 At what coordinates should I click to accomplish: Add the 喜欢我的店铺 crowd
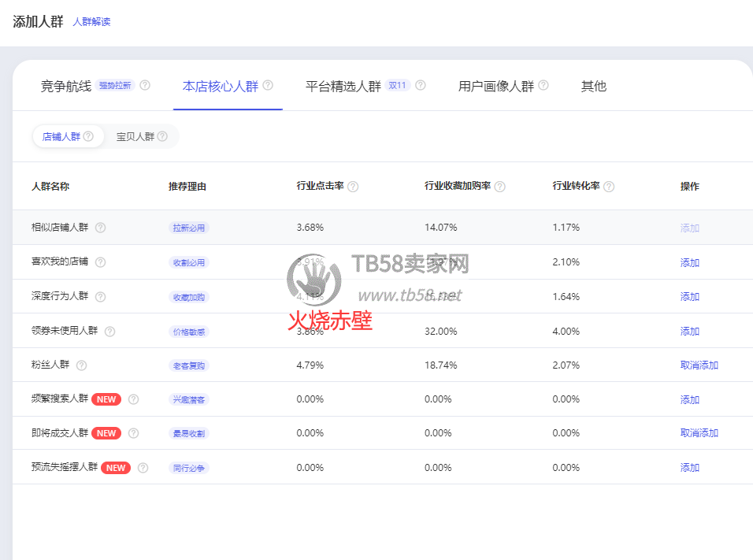point(690,263)
